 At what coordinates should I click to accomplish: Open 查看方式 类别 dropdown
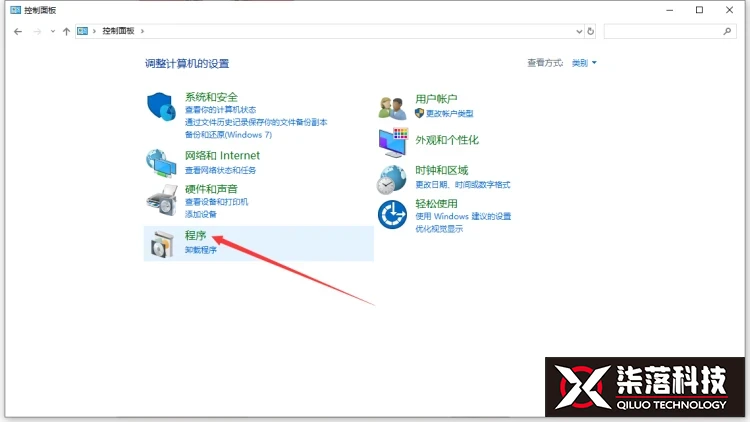click(x=584, y=63)
